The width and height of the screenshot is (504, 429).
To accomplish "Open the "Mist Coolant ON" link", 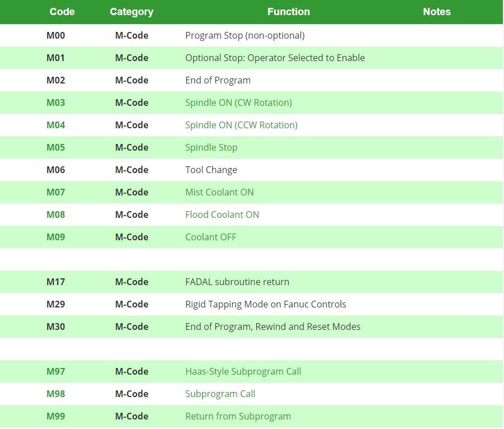I will (x=219, y=192).
